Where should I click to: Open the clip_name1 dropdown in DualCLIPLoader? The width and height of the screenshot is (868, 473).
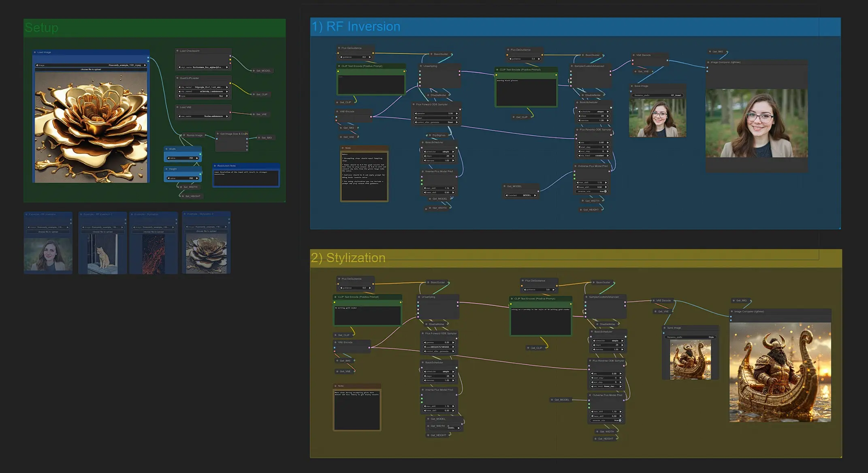pos(203,87)
